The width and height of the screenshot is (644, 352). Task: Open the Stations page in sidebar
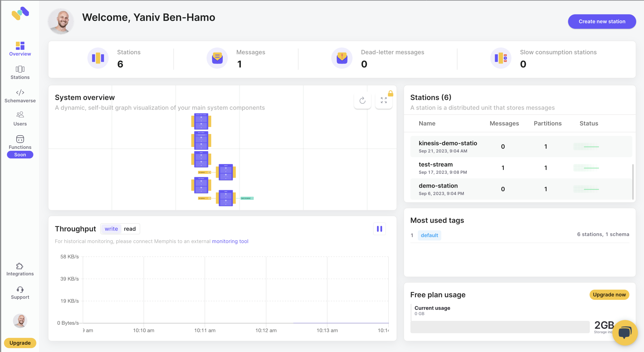pos(20,72)
